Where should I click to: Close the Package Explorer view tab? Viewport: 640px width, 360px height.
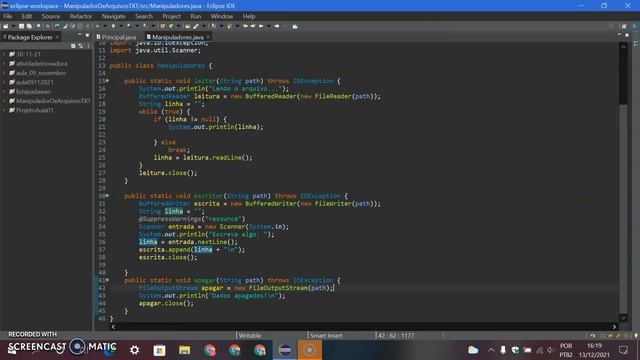pos(57,37)
